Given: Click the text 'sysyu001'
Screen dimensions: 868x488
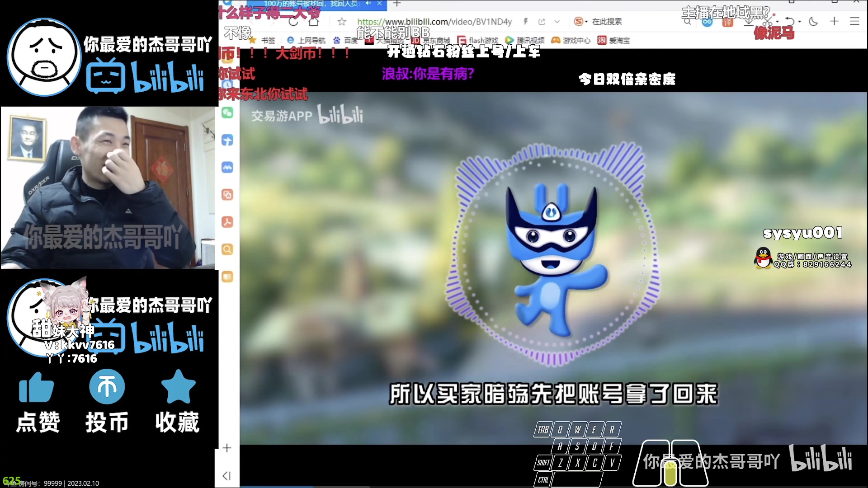Looking at the screenshot, I should [x=803, y=233].
